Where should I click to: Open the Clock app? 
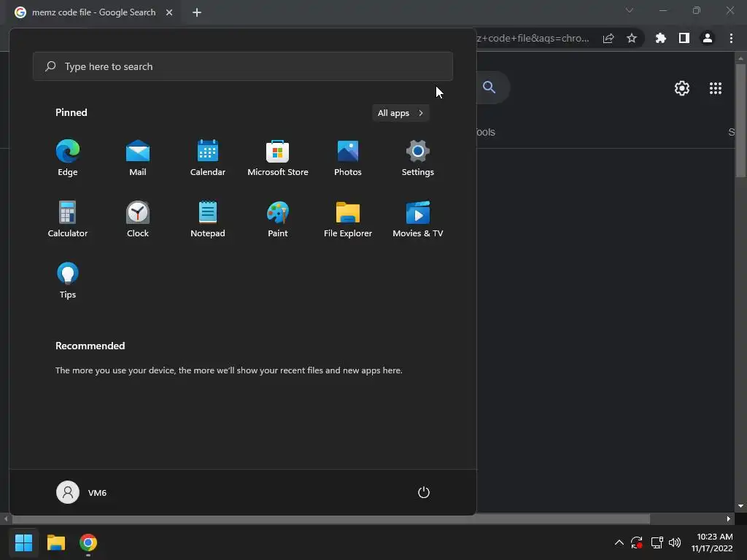138,219
